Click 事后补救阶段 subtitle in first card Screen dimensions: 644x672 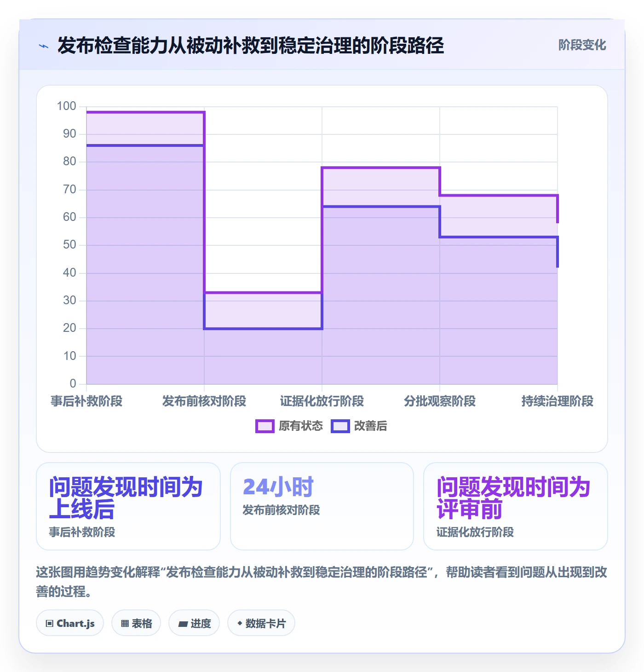tap(82, 532)
